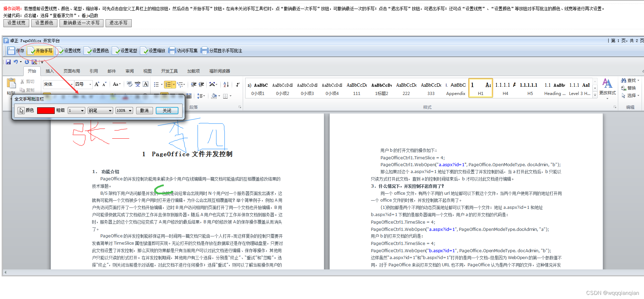Viewport: 644px width, 299px height.
Task: Click the grow font icon
Action: click(97, 84)
